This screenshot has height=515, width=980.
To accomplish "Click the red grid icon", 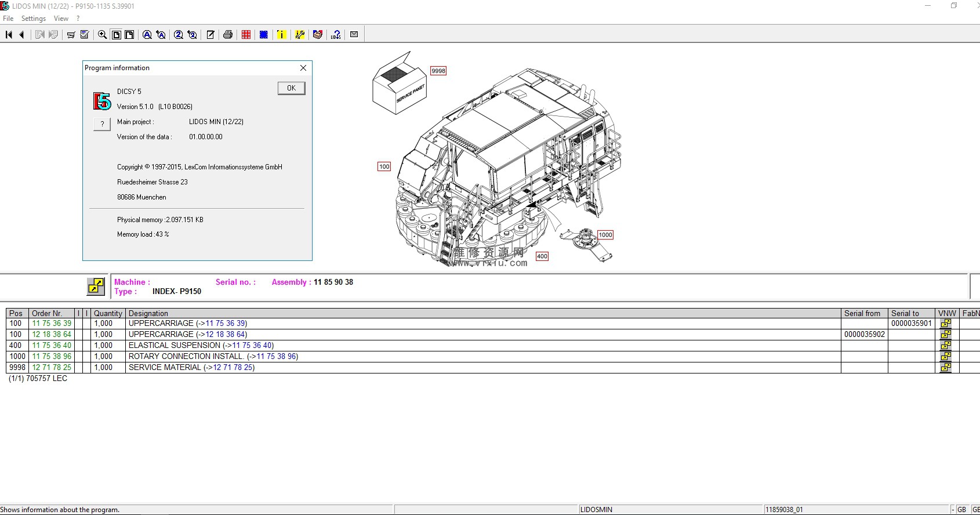I will [x=246, y=35].
